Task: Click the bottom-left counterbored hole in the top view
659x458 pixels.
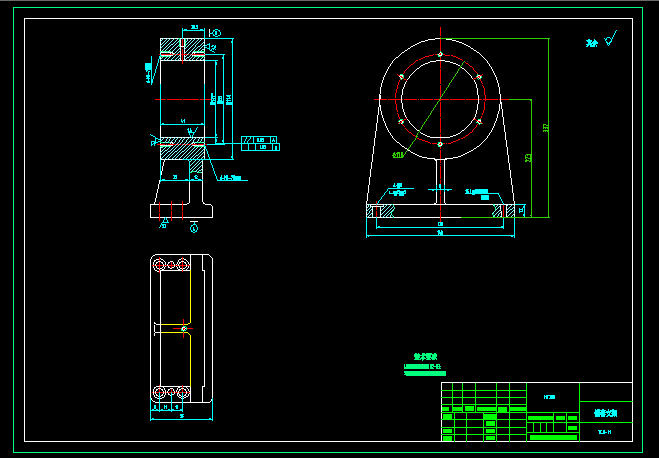Action: 159,392
